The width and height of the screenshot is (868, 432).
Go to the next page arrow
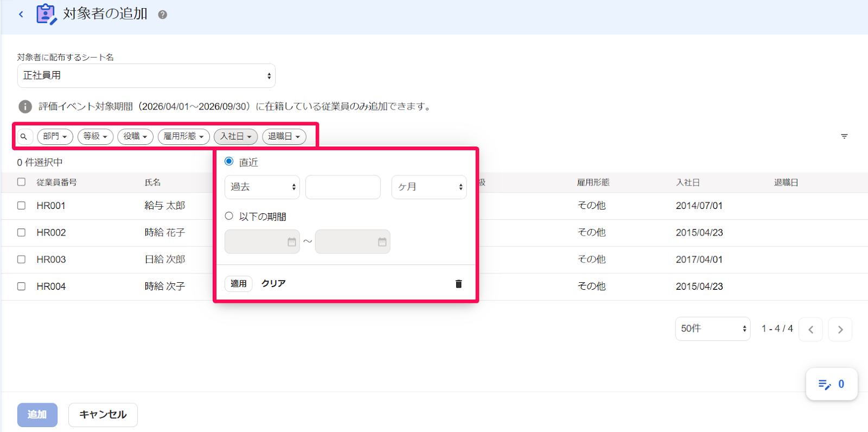click(840, 329)
